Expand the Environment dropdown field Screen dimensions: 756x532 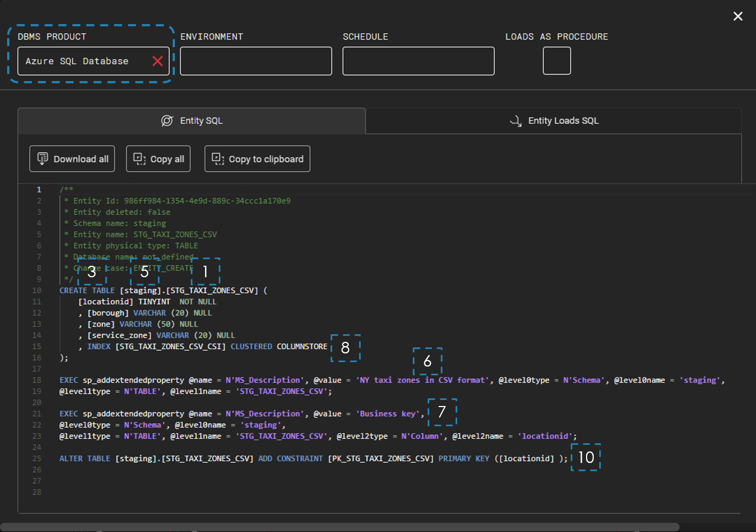(x=255, y=61)
